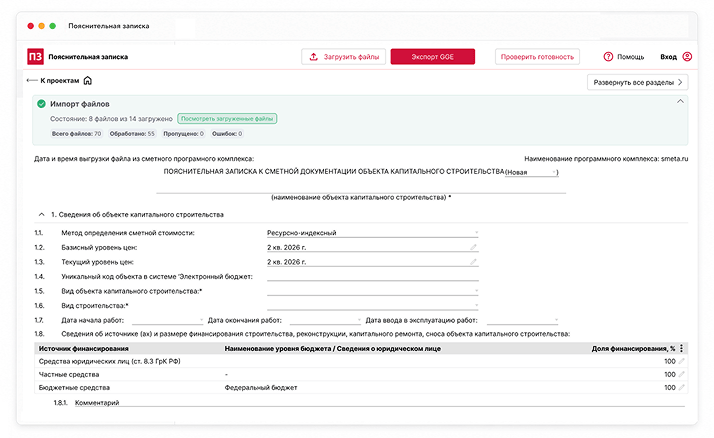
Task: Open Дата ввода в эксплуатацию date picker
Action: coord(522,320)
